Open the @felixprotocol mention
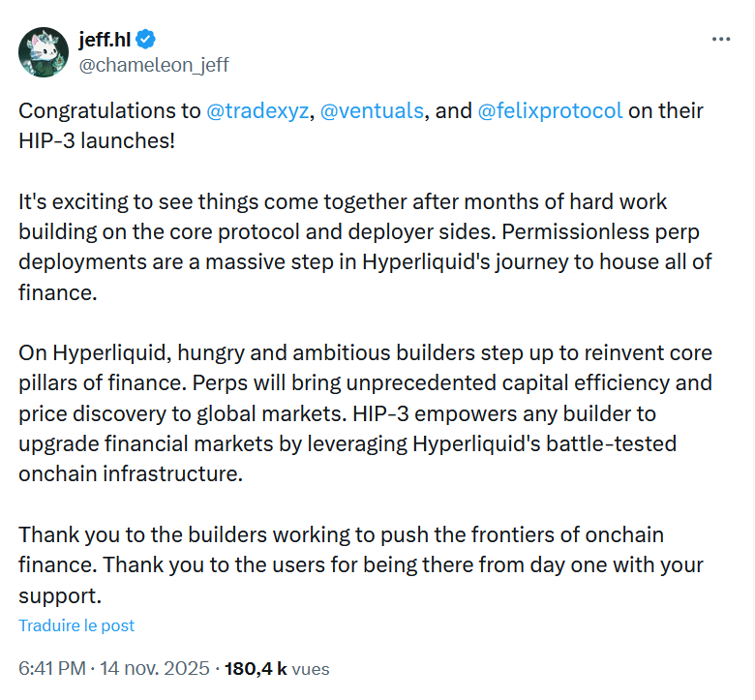Screen dimensions: 755x700 click(550, 110)
